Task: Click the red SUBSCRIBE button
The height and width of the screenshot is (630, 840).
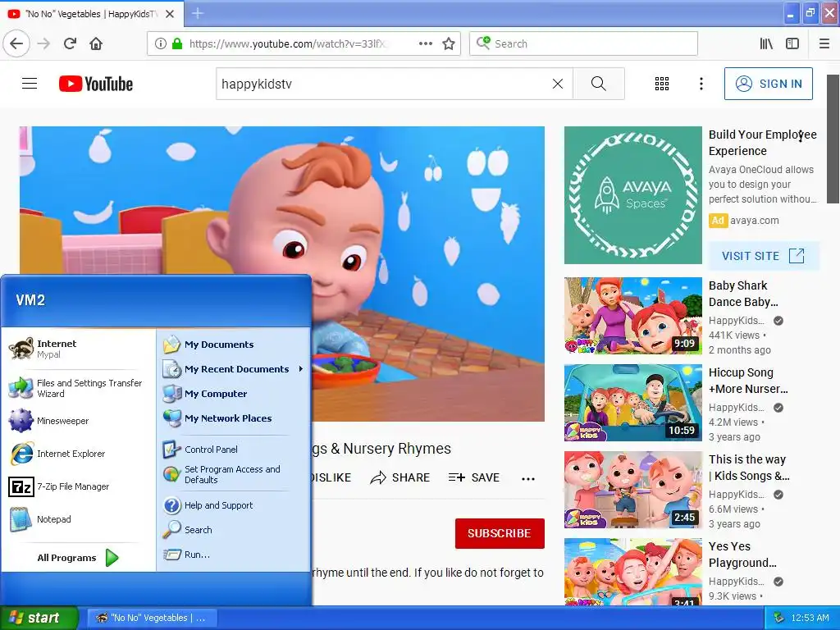Action: [500, 533]
